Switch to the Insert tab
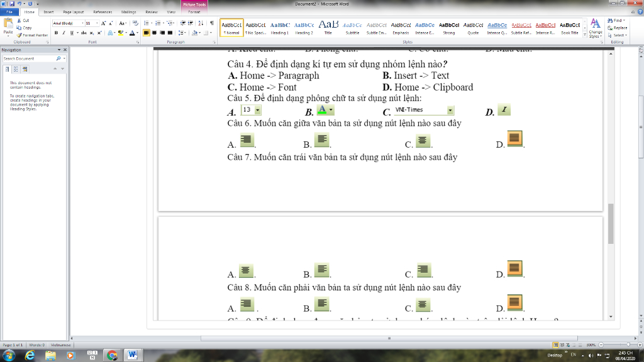The height and width of the screenshot is (362, 644). pyautogui.click(x=48, y=12)
